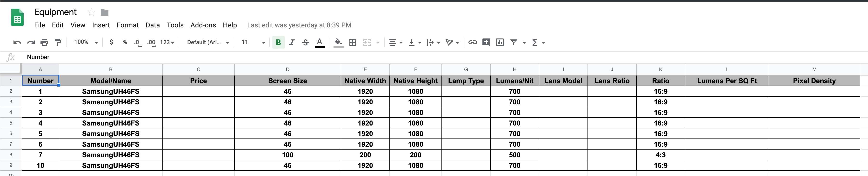
Task: Open the text color picker
Action: click(x=320, y=43)
